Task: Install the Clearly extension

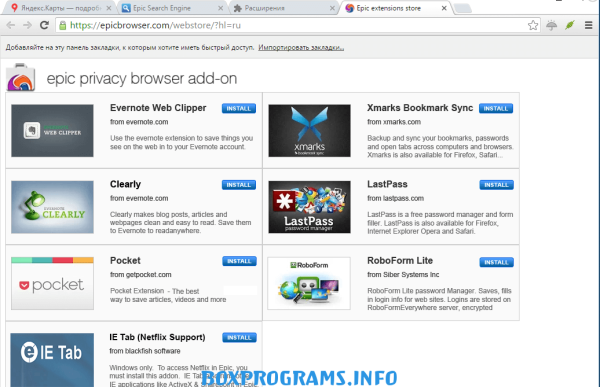Action: (239, 185)
